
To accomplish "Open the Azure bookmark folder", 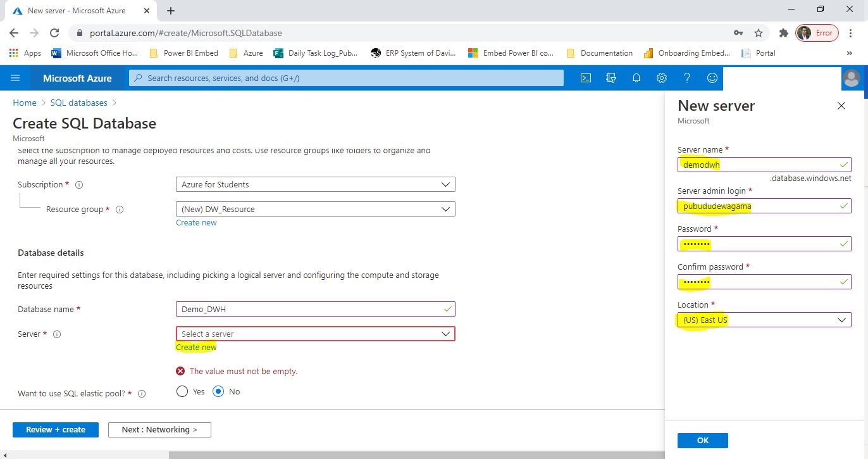I will click(x=246, y=53).
